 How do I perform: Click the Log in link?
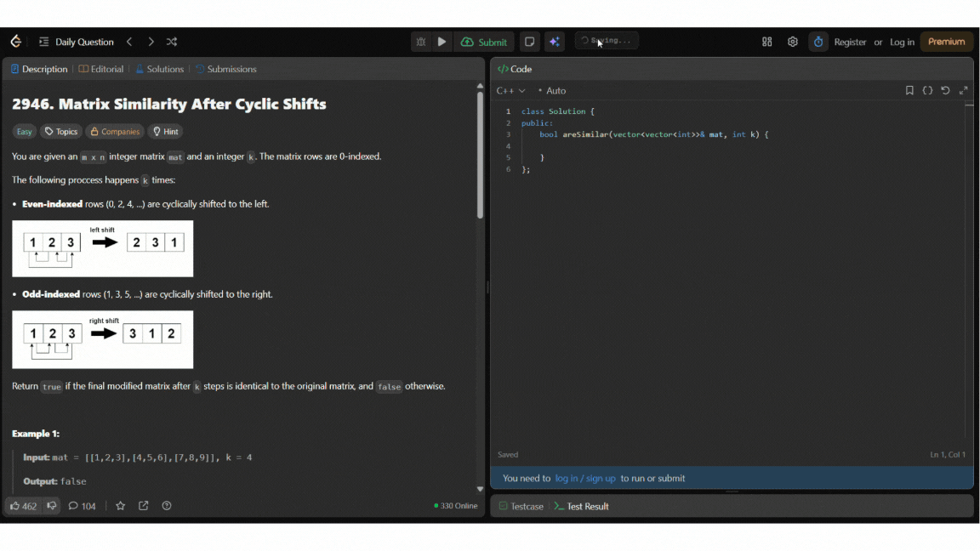point(902,42)
